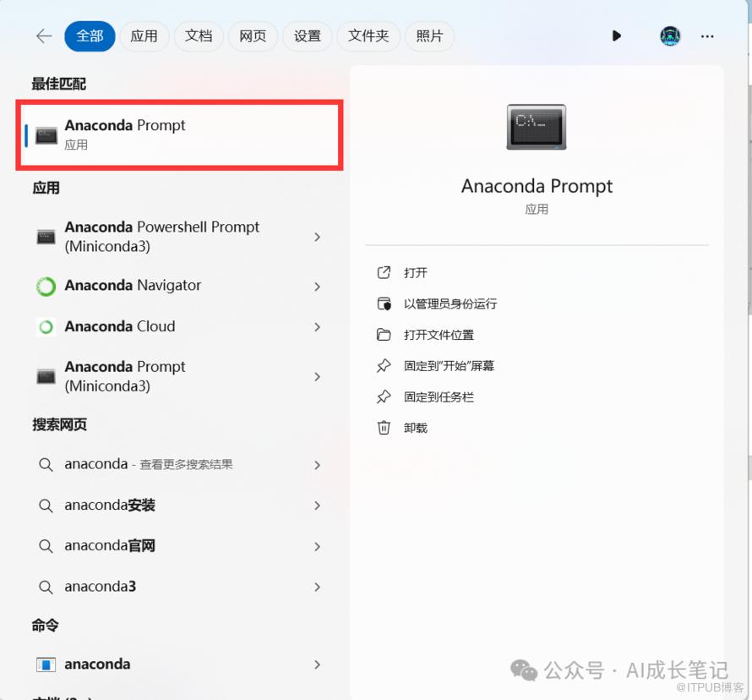Expand the anaconda command chevron
The width and height of the screenshot is (752, 700).
click(317, 665)
